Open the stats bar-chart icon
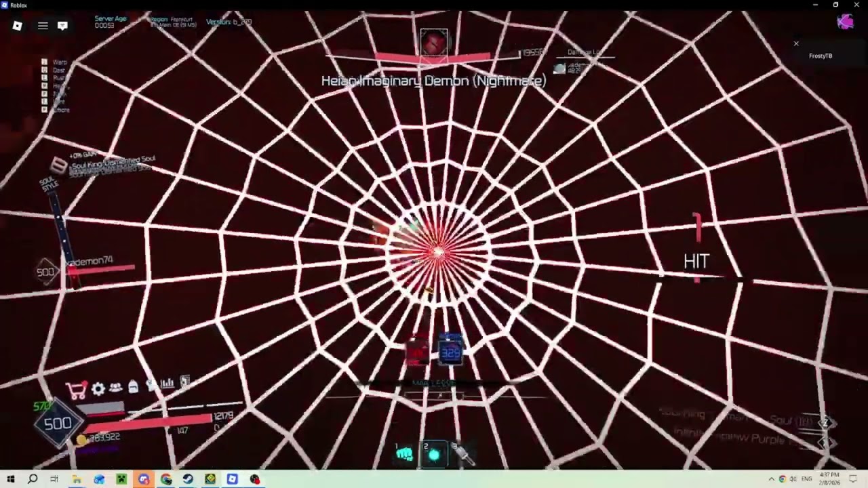 167,384
